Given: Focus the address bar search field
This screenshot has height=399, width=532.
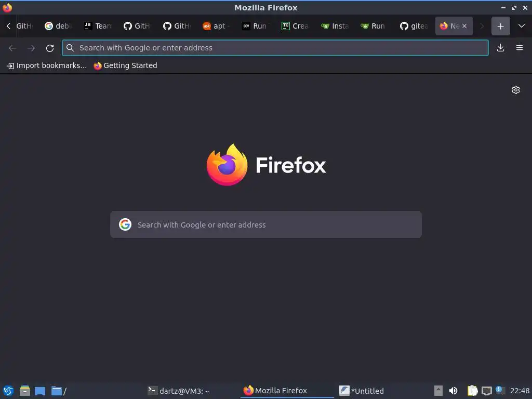Looking at the screenshot, I should pos(275,48).
